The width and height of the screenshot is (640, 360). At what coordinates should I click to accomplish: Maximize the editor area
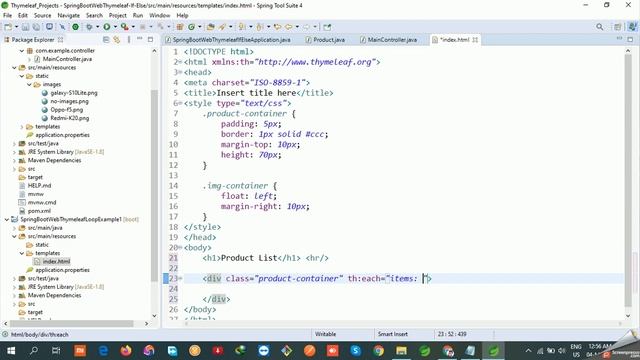[x=630, y=40]
